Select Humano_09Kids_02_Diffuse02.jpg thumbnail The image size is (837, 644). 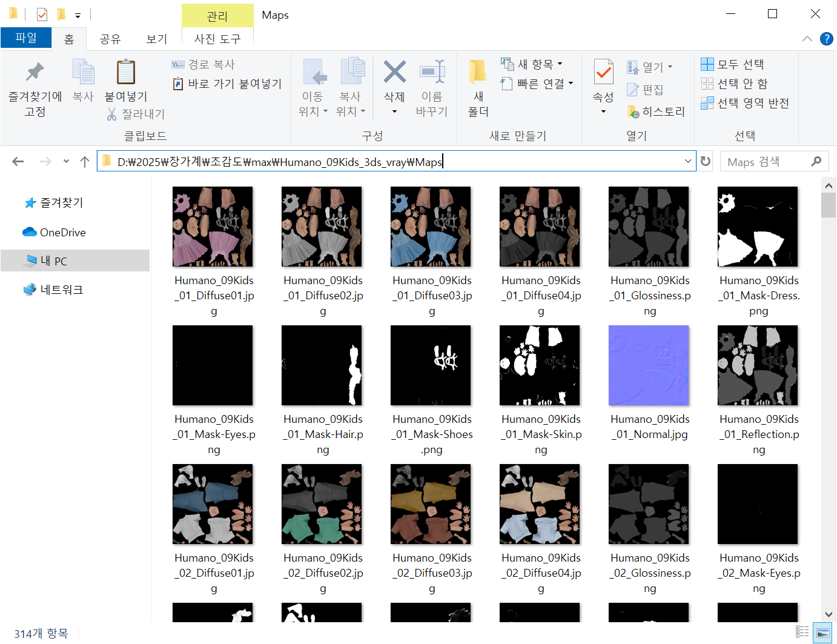322,504
